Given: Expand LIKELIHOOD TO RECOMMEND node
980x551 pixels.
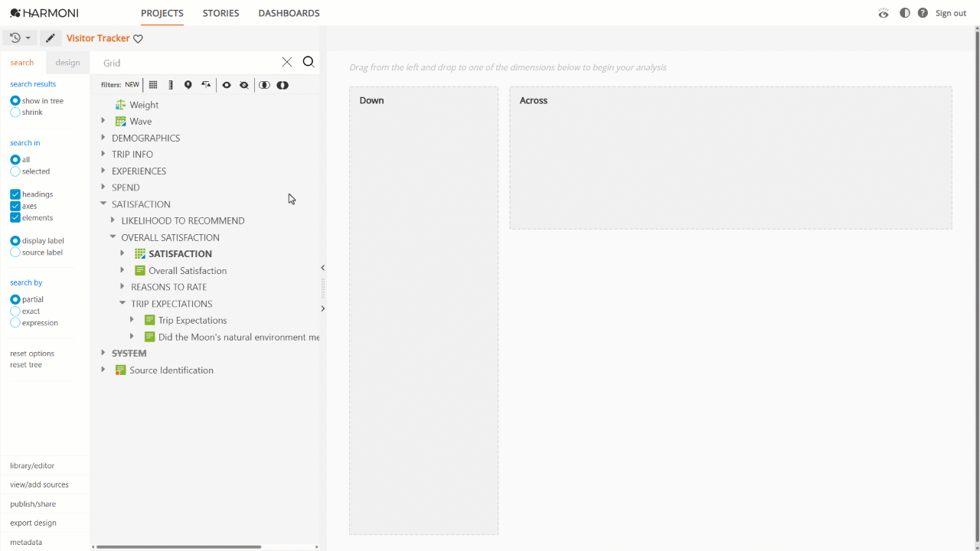Looking at the screenshot, I should pyautogui.click(x=113, y=220).
